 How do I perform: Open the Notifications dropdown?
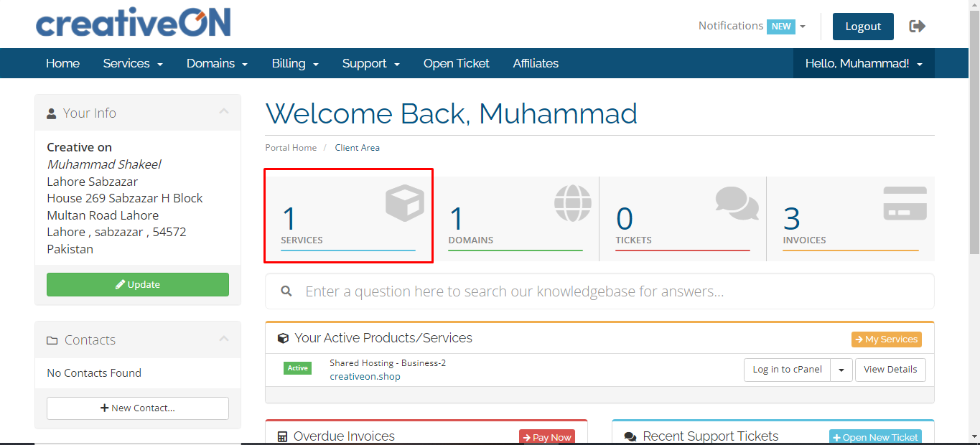pyautogui.click(x=751, y=26)
